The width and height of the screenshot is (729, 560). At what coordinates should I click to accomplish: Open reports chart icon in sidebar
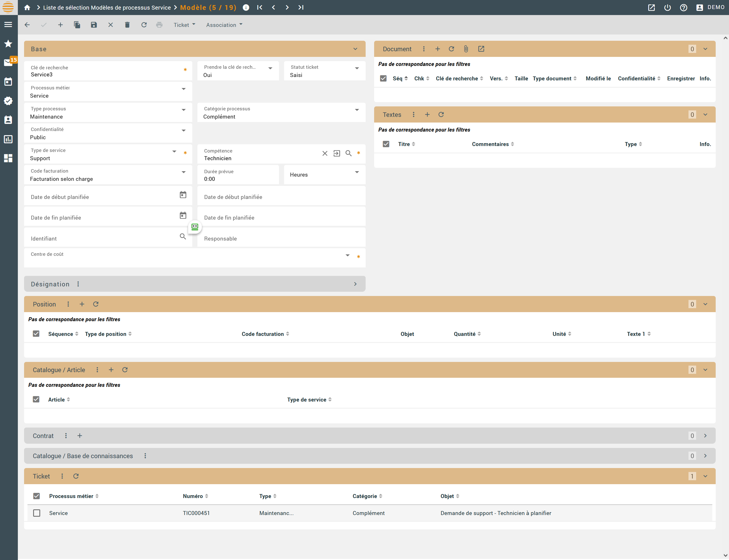pos(8,139)
